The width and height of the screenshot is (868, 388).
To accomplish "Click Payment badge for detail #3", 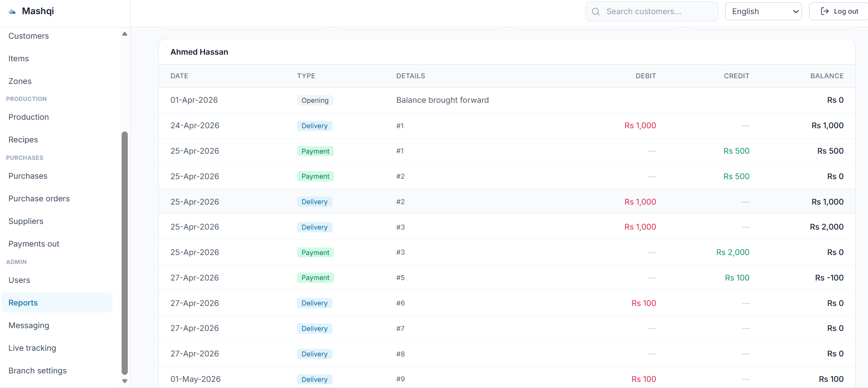I will (315, 253).
